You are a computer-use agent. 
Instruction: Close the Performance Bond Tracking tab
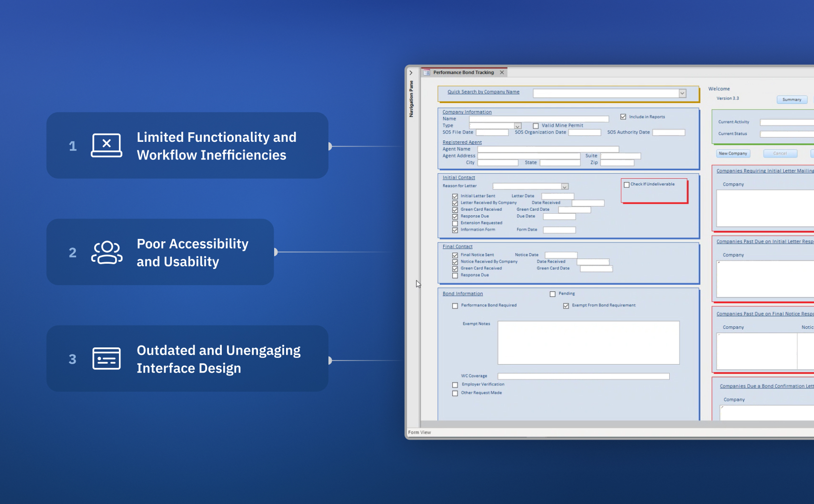click(x=502, y=72)
